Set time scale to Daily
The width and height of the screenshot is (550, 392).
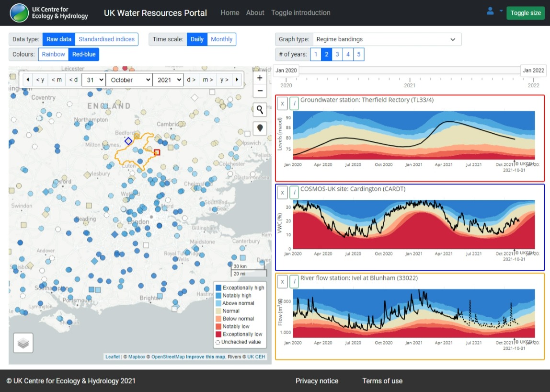(197, 39)
